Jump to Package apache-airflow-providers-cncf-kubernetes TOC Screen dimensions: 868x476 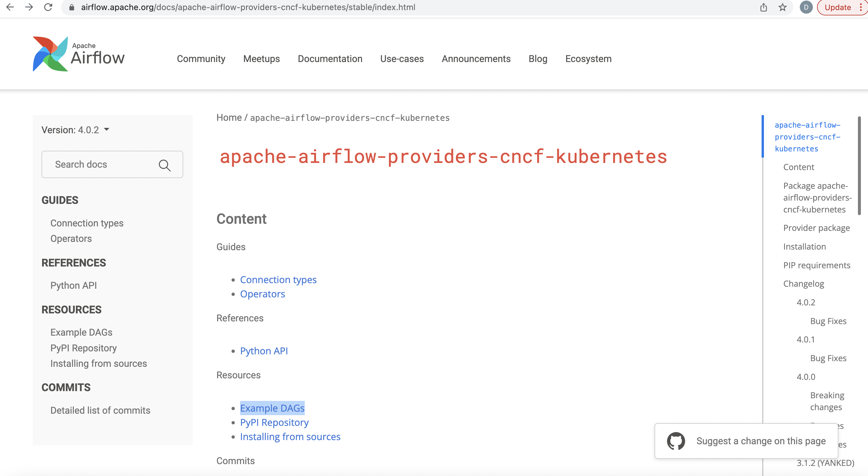click(x=818, y=197)
